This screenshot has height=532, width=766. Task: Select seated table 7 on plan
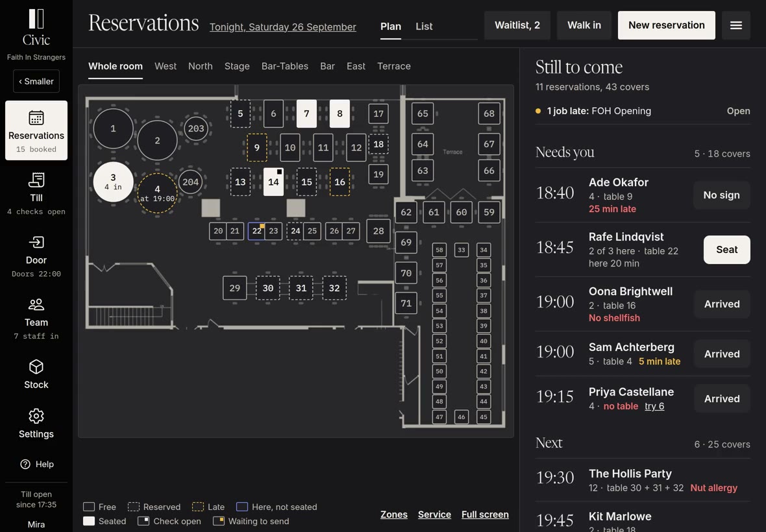tap(306, 114)
